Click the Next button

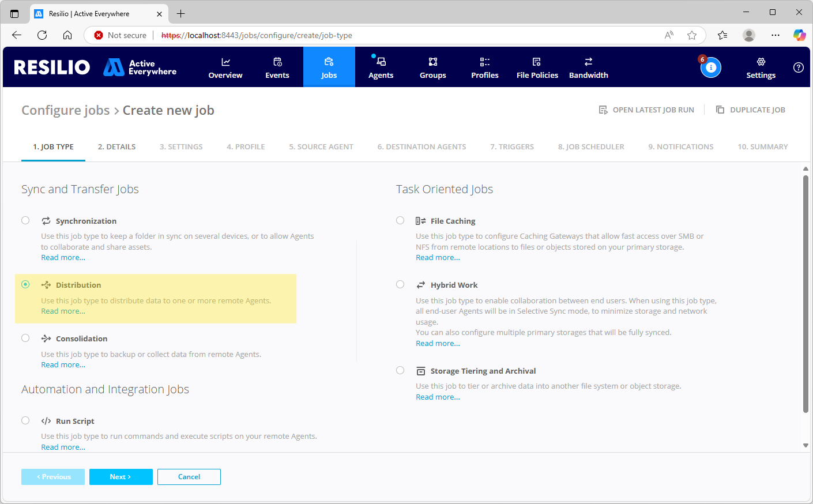click(121, 477)
